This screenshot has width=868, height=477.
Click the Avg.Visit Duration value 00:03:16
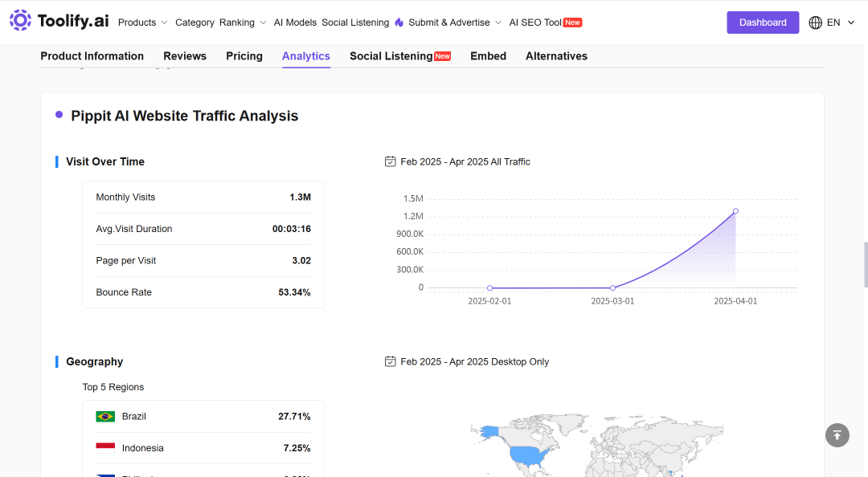292,229
